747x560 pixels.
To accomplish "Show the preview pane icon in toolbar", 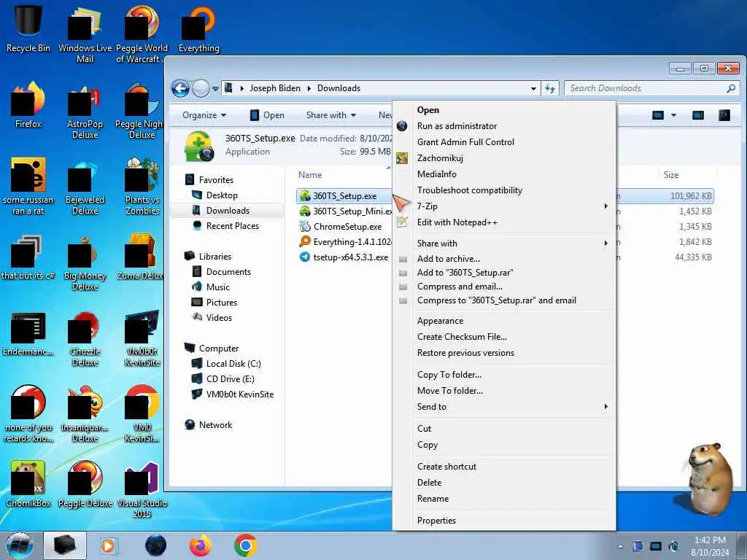I will coord(698,115).
